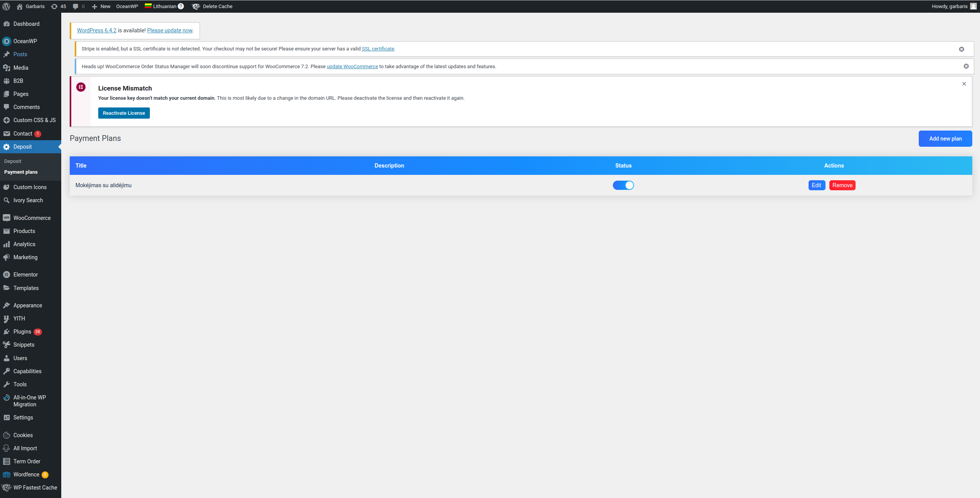Click the update WooCommerce link
Viewport: 980px width, 498px height.
coord(352,67)
